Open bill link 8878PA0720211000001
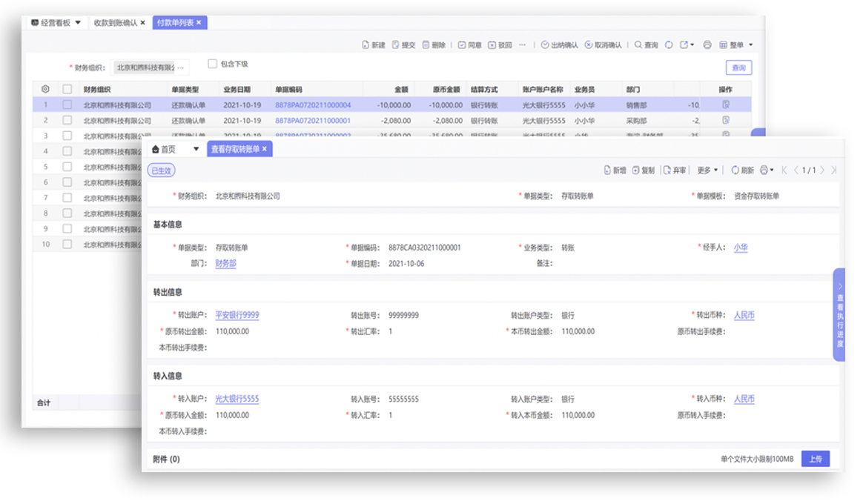The image size is (866, 504). (x=313, y=120)
